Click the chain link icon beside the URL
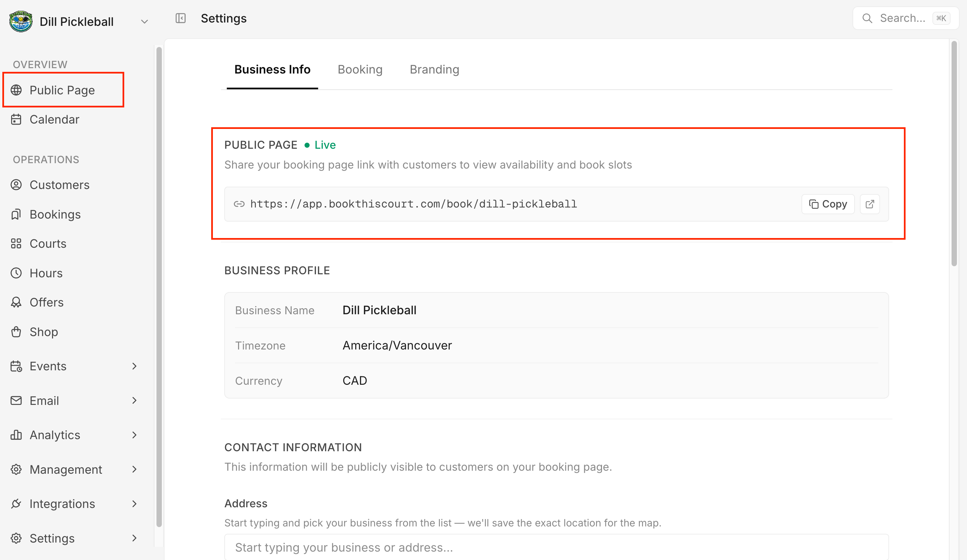Viewport: 967px width, 560px height. (x=239, y=204)
